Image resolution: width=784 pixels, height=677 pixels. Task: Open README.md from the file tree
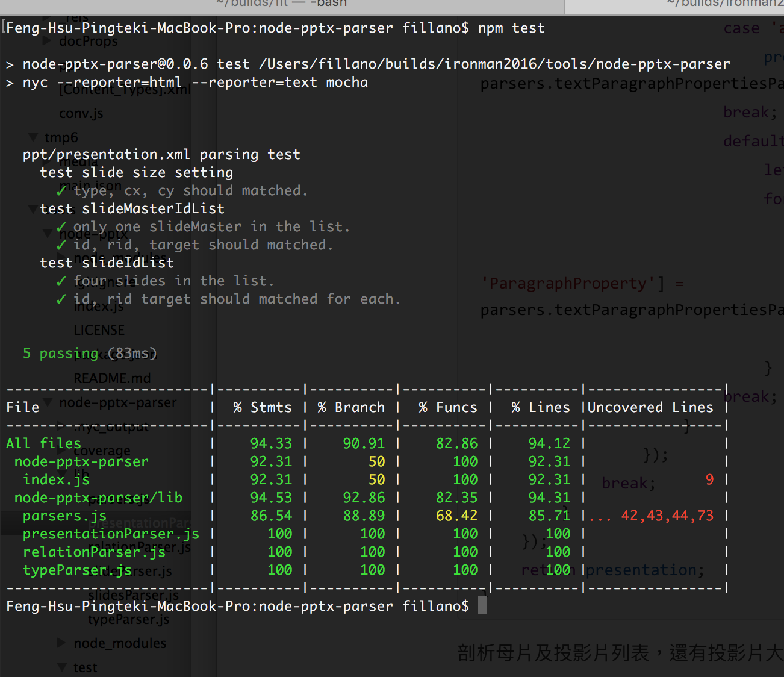pos(113,378)
